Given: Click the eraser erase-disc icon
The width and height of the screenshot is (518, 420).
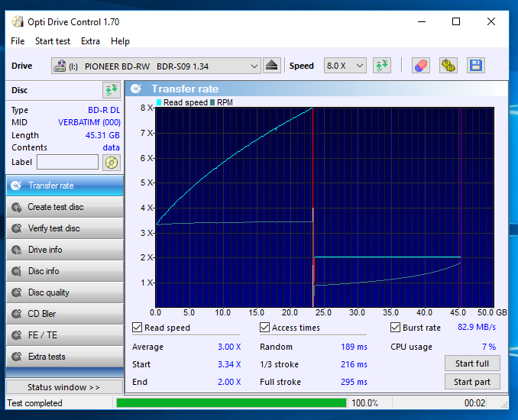Looking at the screenshot, I should [x=421, y=66].
